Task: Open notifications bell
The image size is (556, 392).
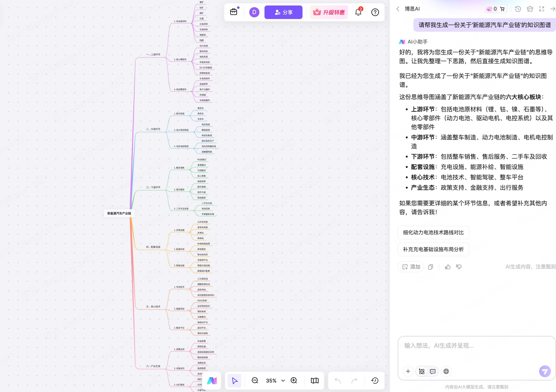Action: (x=358, y=12)
